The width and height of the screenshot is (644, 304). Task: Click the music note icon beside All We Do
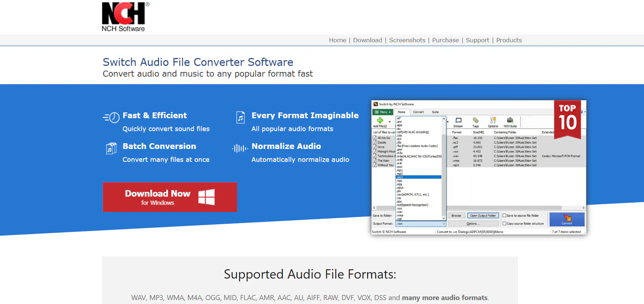click(375, 138)
